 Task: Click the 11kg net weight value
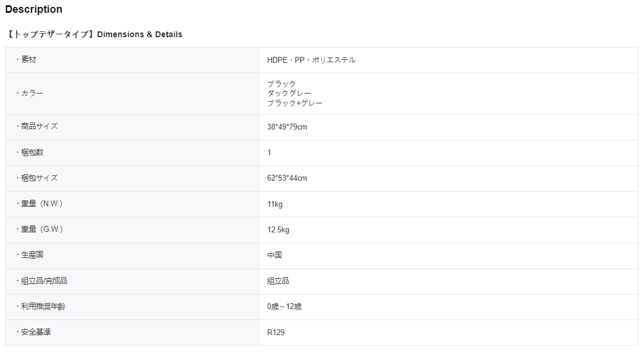(275, 204)
